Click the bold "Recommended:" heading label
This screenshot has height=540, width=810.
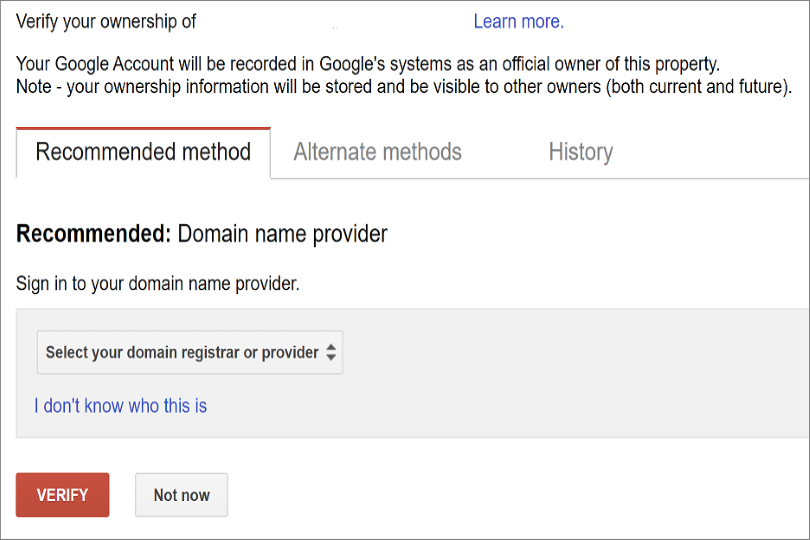(94, 234)
